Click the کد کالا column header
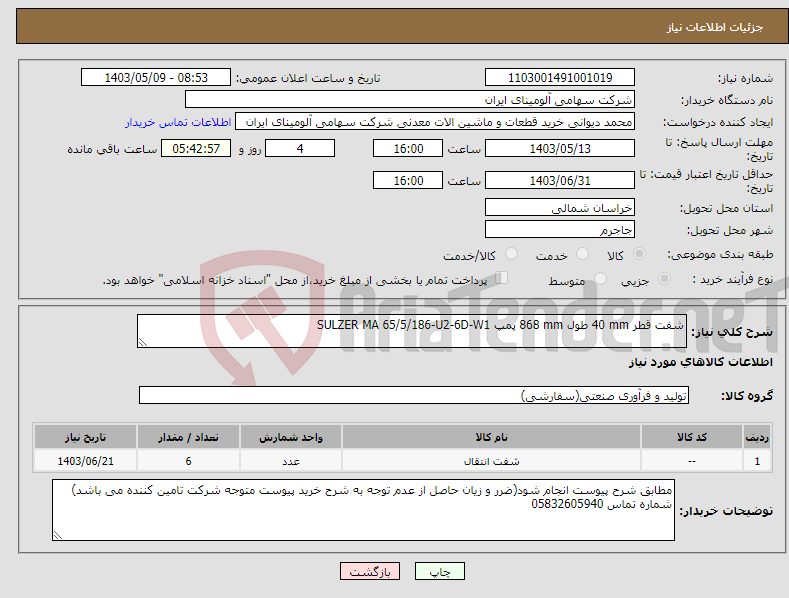This screenshot has height=598, width=789. pyautogui.click(x=692, y=437)
